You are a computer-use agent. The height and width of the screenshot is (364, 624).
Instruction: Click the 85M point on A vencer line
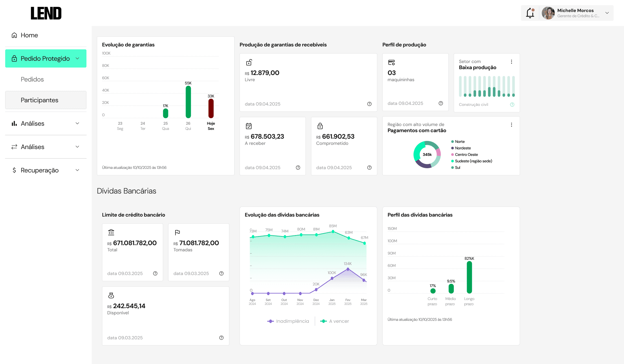click(x=333, y=232)
